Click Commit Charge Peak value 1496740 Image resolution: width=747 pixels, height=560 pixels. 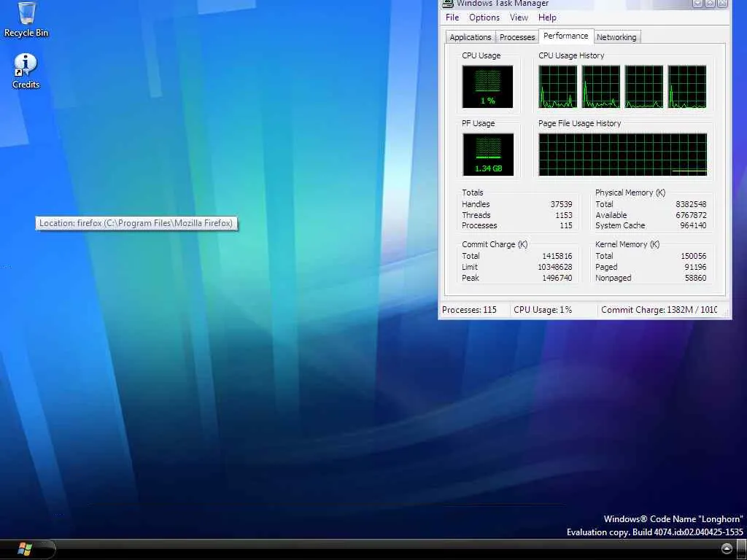557,278
